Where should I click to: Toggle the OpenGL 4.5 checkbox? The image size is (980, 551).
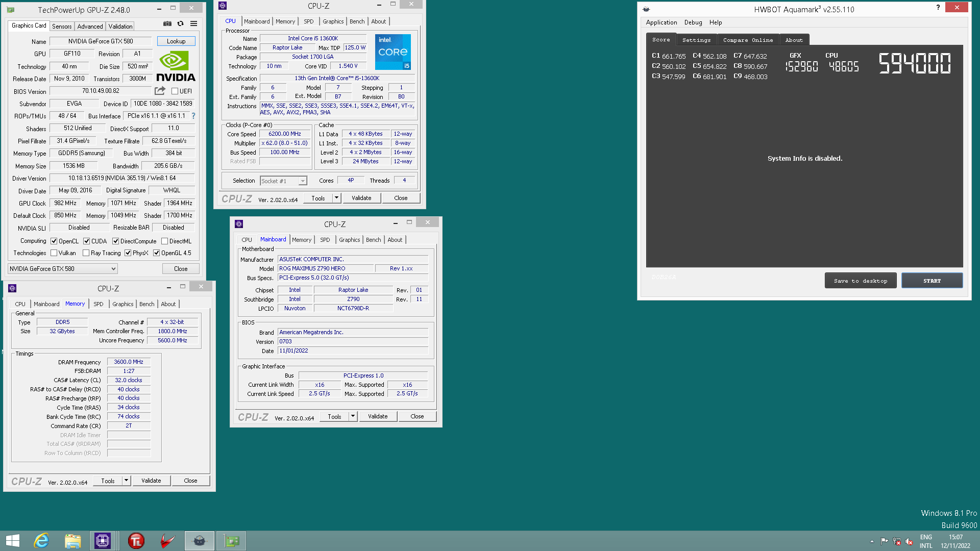click(x=157, y=253)
